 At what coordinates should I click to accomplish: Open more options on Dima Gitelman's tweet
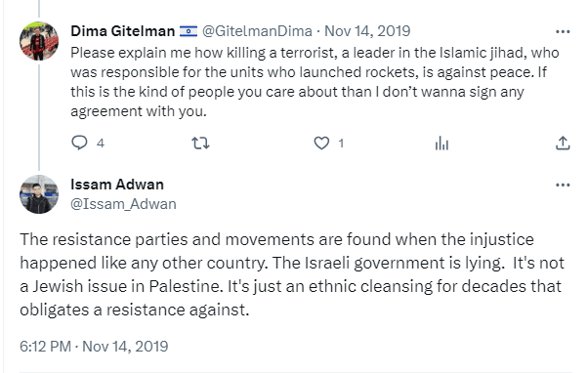[563, 32]
